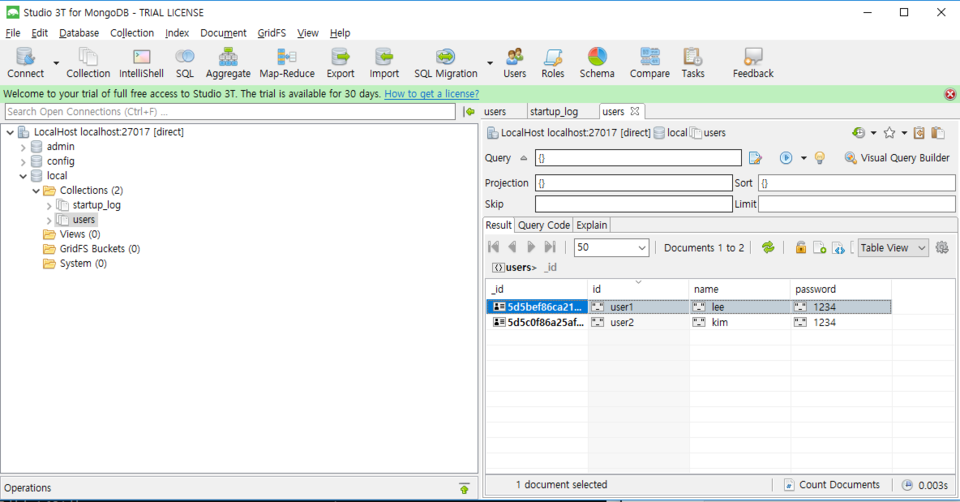Open the Visual Query Builder
This screenshot has height=502, width=960.
[897, 158]
